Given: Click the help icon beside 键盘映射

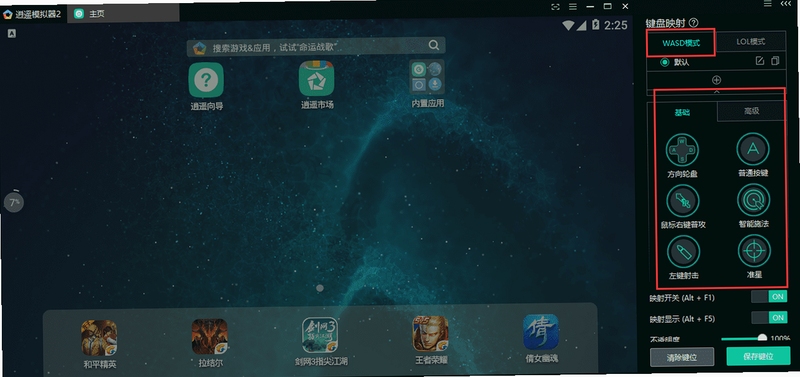Looking at the screenshot, I should (x=693, y=22).
